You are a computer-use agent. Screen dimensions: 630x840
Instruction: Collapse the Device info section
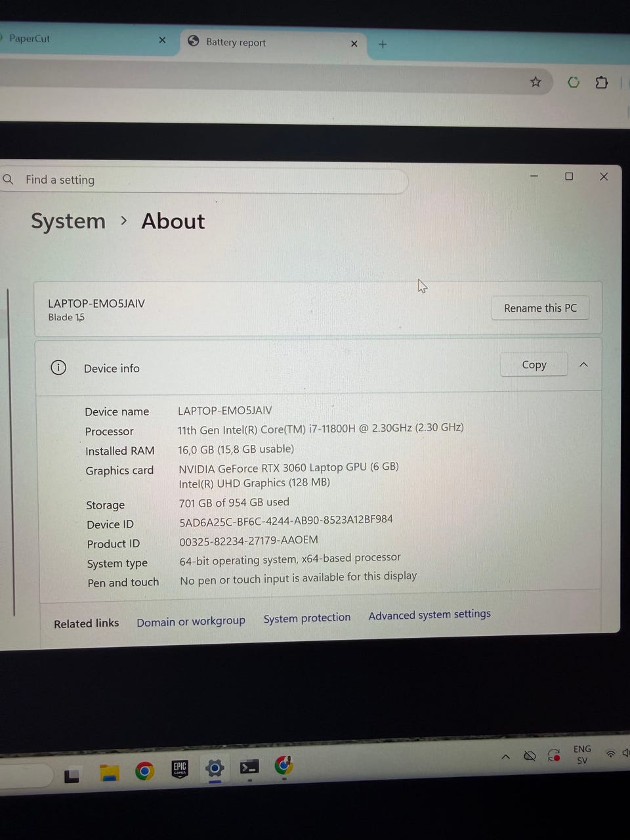(x=583, y=365)
